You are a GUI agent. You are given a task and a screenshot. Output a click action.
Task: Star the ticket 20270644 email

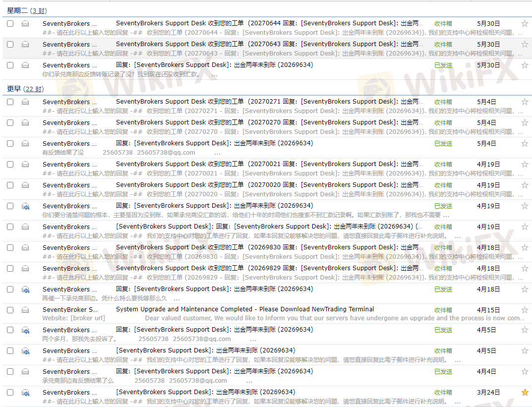[x=525, y=23]
